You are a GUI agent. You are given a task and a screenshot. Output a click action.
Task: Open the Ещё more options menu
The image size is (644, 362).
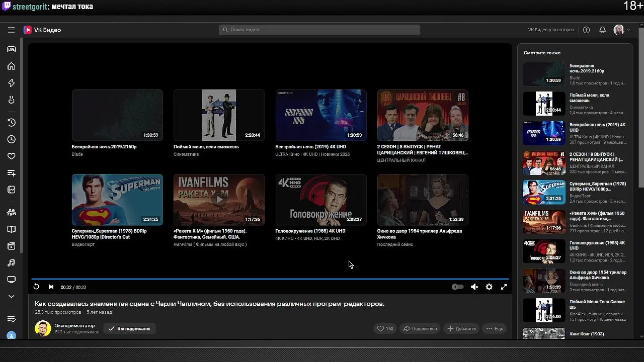point(494,328)
